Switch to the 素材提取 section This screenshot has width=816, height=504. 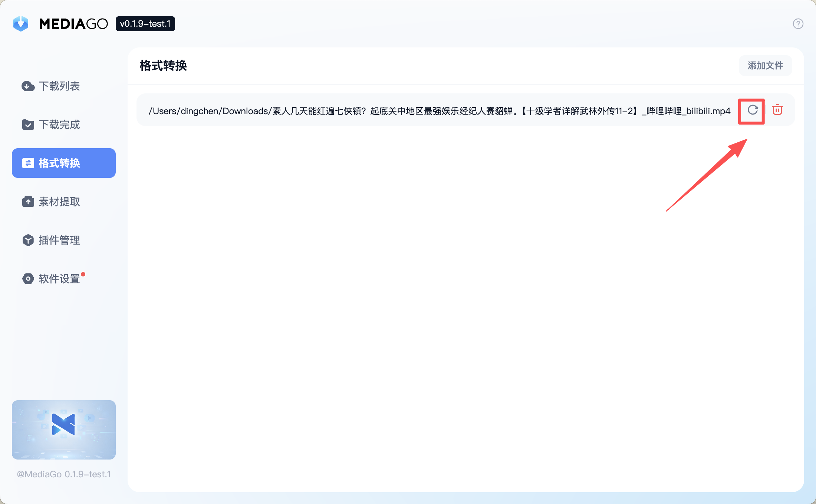(x=59, y=202)
